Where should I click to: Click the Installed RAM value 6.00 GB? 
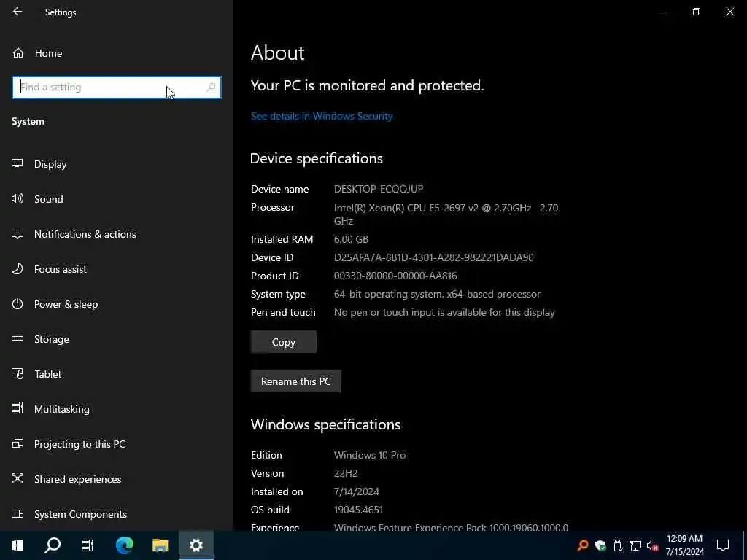tap(351, 239)
